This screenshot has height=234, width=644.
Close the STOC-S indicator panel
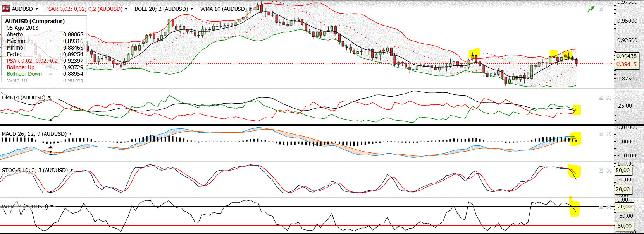609,170
